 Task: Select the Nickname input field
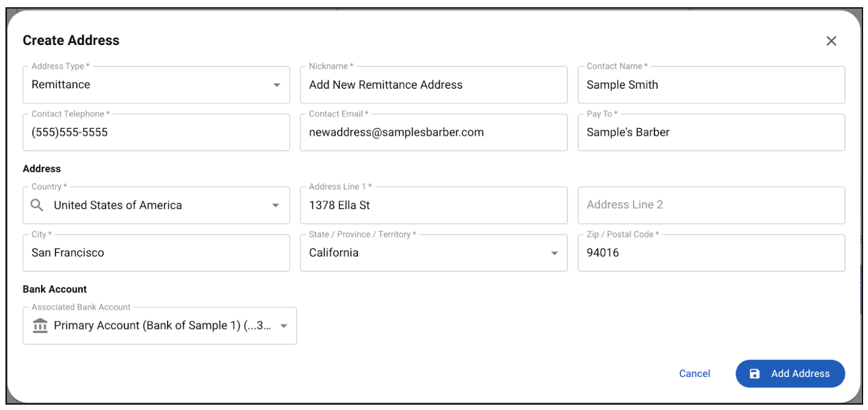(x=433, y=85)
